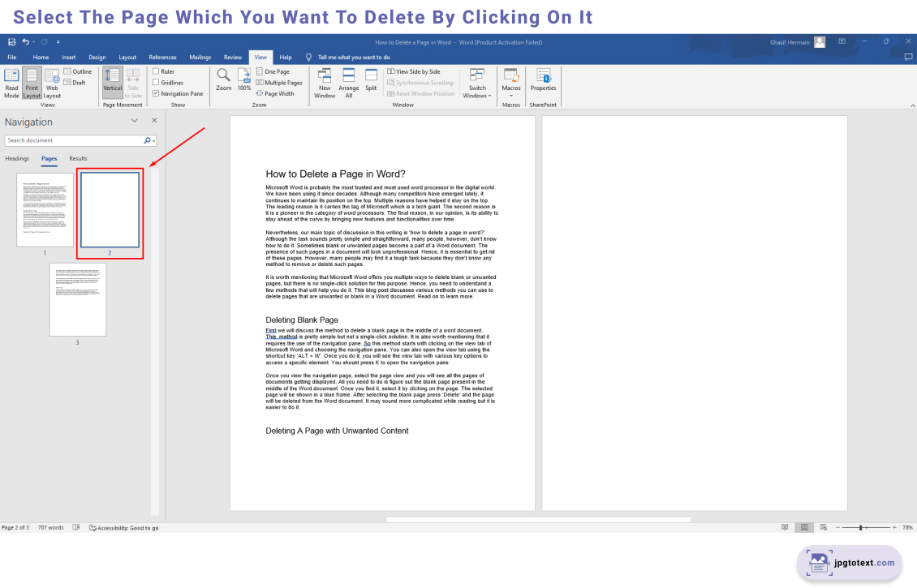
Task: Open SharePoint Properties
Action: (543, 80)
